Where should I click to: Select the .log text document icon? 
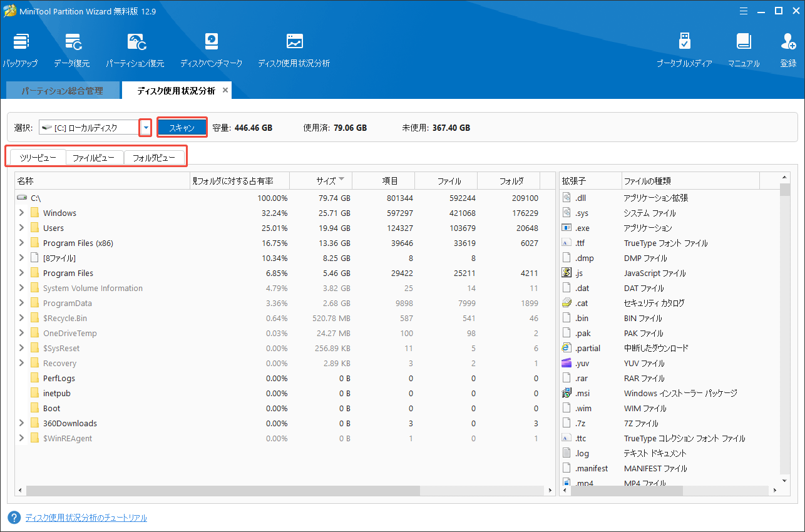[x=567, y=453]
